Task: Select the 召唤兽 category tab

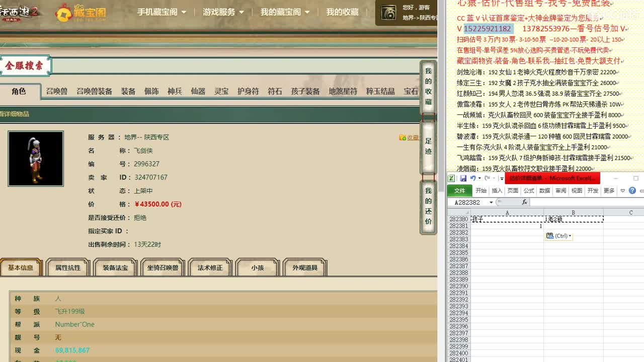Action: [56, 92]
